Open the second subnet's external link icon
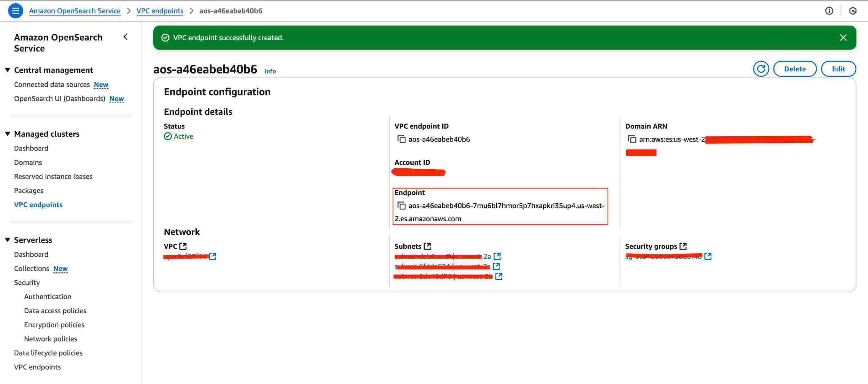 [x=496, y=266]
